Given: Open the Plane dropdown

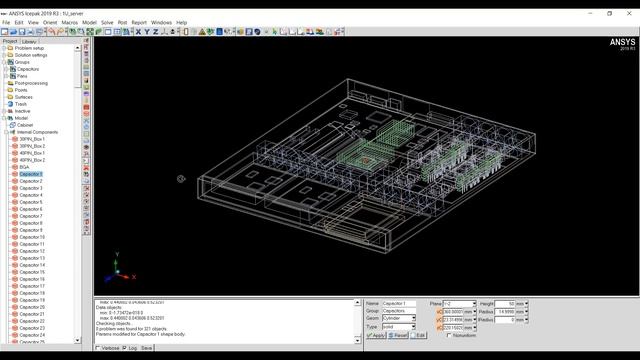Looking at the screenshot, I should point(474,304).
